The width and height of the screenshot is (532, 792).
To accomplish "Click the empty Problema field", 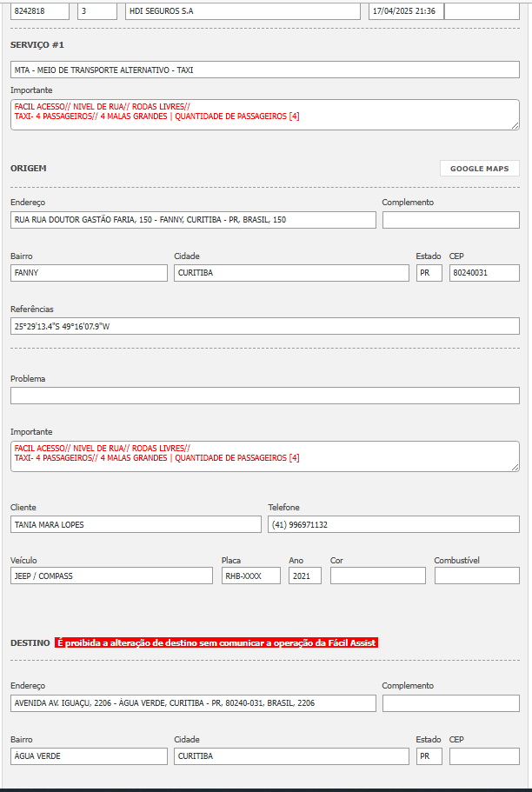I will (264, 396).
